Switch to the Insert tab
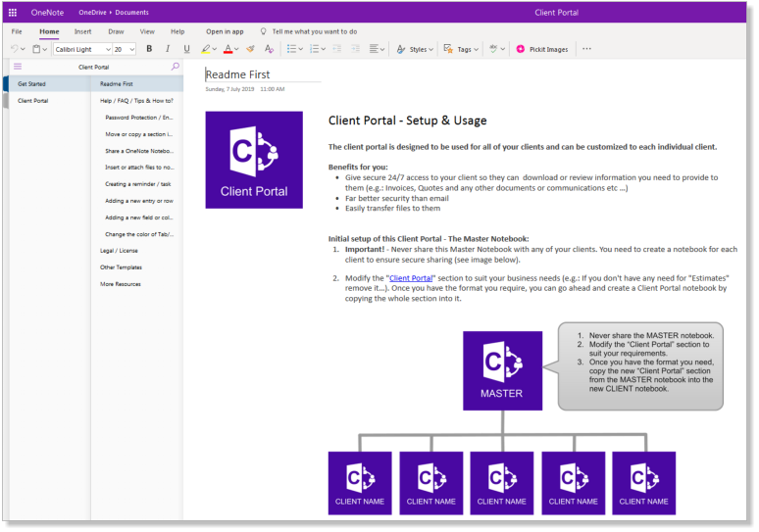Screen dimensions: 759x532 82,31
